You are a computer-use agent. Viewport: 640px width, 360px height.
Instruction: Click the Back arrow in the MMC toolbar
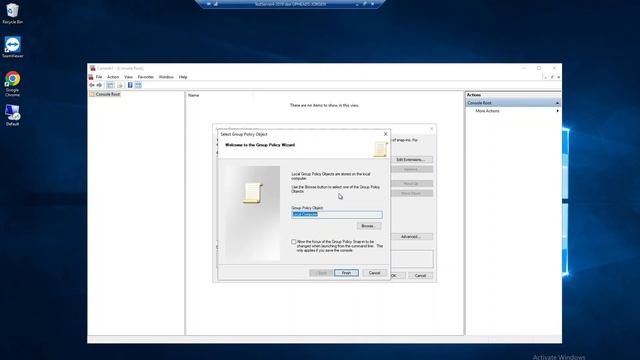point(92,85)
